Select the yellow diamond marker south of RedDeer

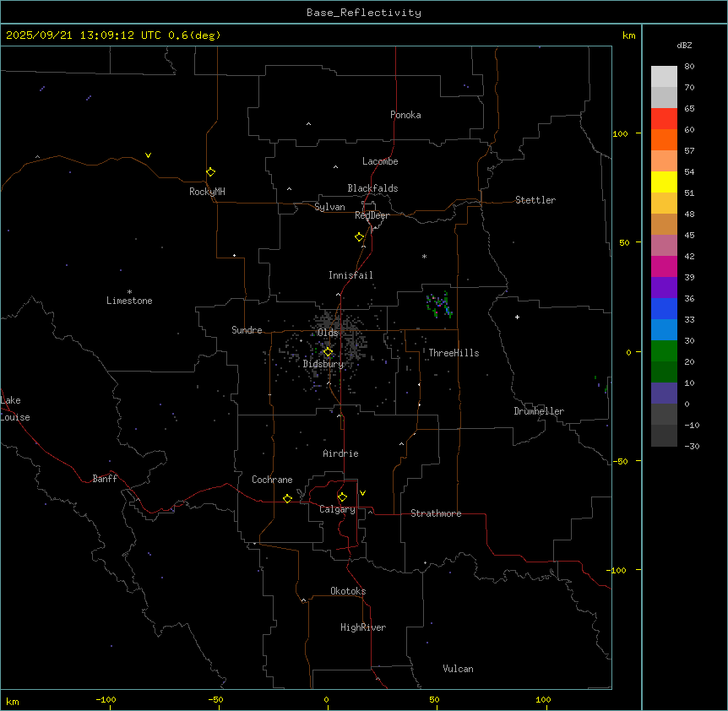tap(359, 236)
